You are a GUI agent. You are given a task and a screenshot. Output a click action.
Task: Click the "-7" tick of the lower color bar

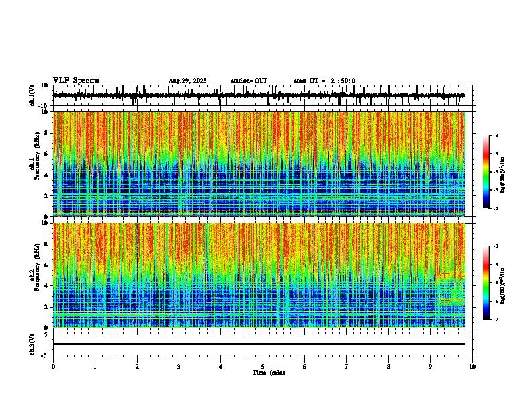(495, 320)
